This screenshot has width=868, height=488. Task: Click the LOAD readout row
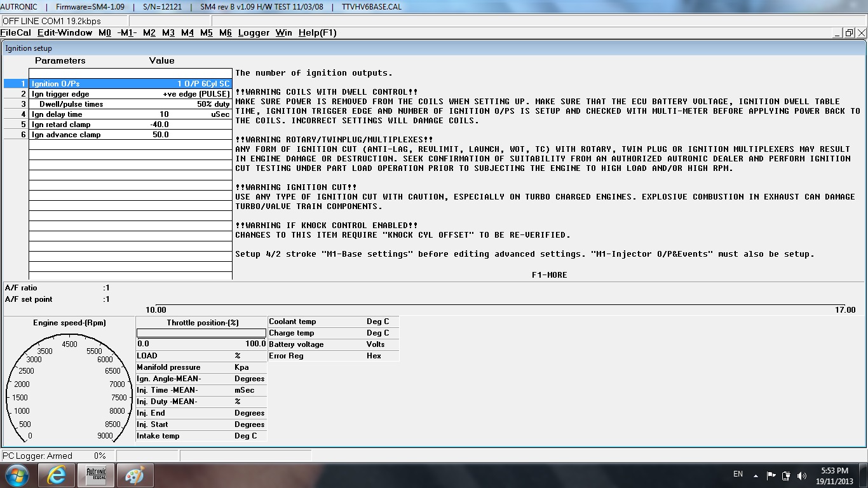point(201,356)
